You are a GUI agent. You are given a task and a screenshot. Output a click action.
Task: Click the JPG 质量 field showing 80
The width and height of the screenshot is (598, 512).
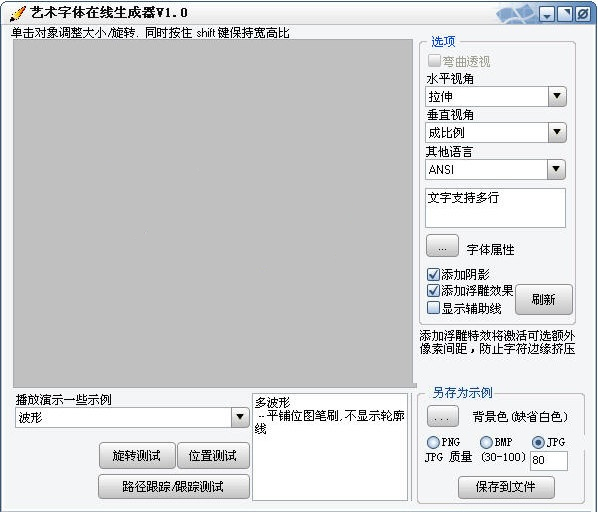coord(549,461)
